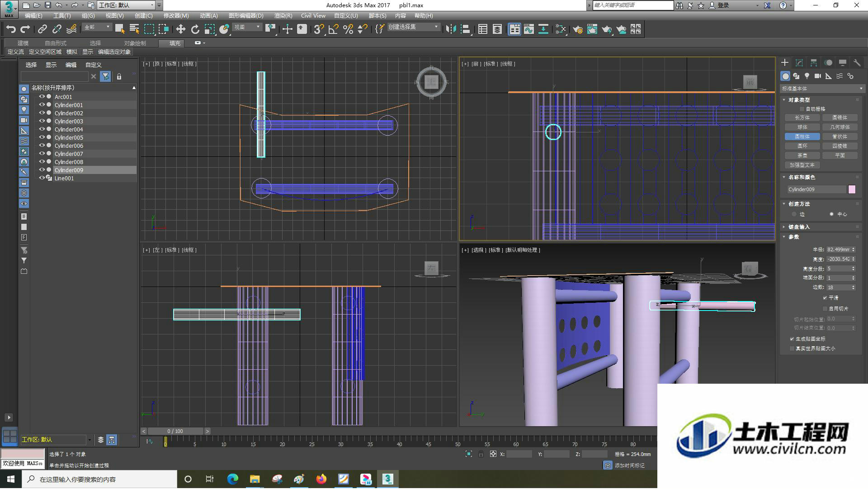Open the 创建选择集 named selection dropdown
868x489 pixels.
click(413, 27)
